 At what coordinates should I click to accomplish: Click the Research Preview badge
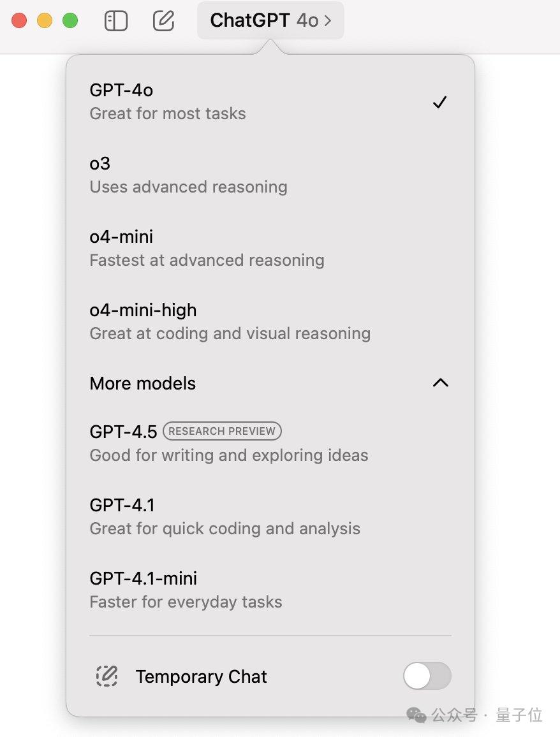coord(222,431)
